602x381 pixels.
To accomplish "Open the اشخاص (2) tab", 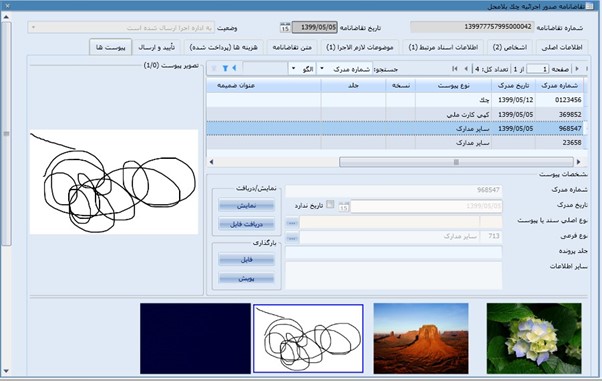I will (x=510, y=47).
